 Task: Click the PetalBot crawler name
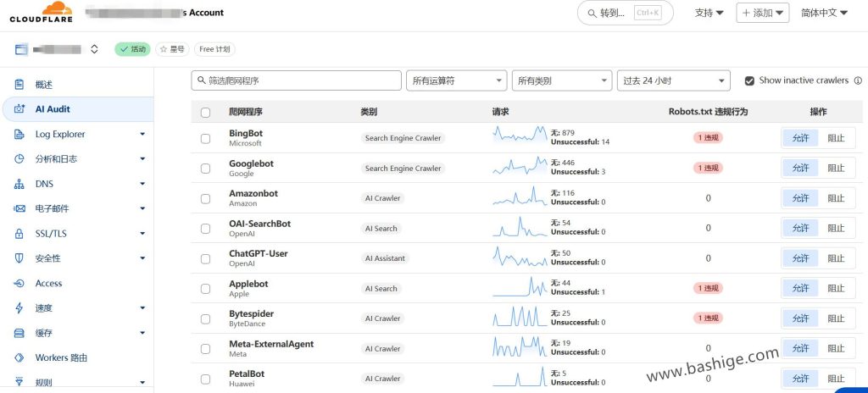coord(247,374)
